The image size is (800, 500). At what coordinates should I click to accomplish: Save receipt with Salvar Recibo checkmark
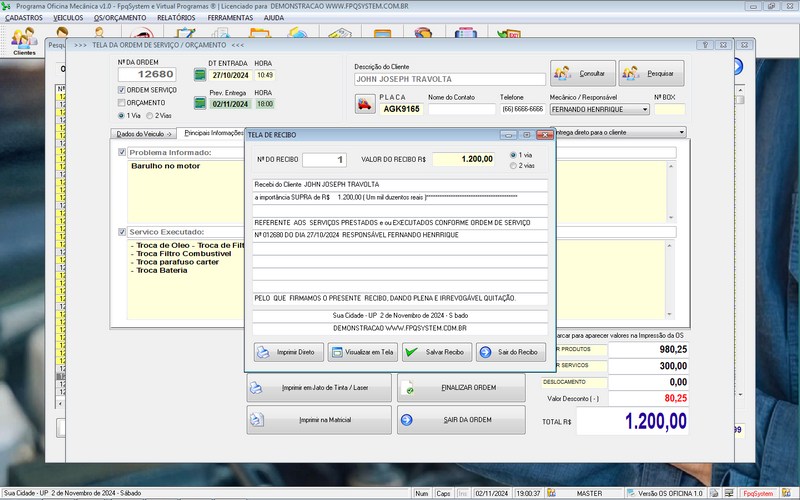click(437, 352)
